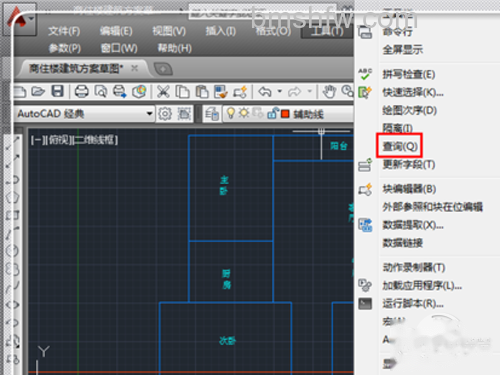500x375 pixels.
Task: Undo the last action
Action: point(265,91)
